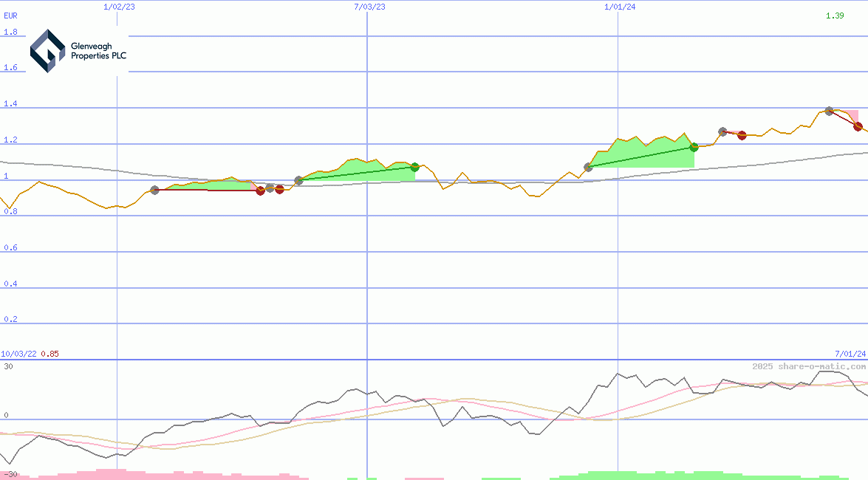
Task: Click the 1.8 price axis label
Action: pos(10,32)
